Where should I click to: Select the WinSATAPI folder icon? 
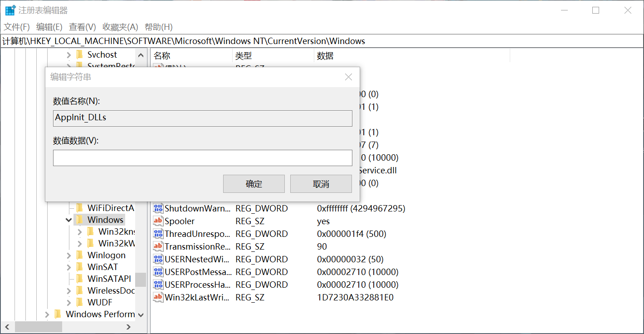pyautogui.click(x=79, y=279)
